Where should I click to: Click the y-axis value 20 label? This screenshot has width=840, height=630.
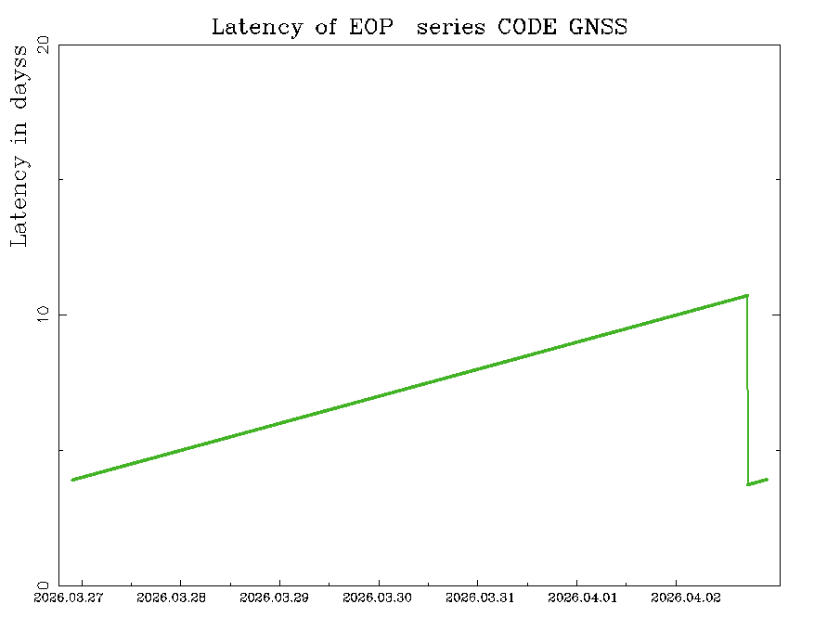pyautogui.click(x=43, y=46)
